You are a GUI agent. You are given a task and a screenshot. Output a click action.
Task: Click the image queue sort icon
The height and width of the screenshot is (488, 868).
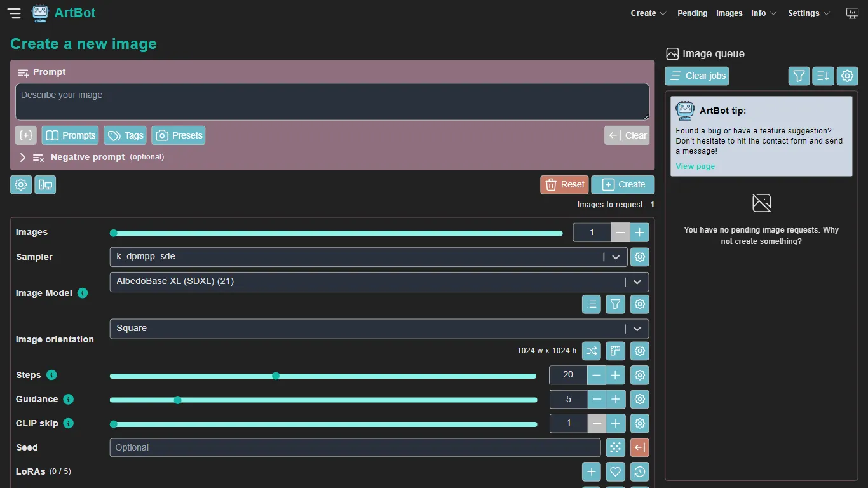(x=823, y=76)
